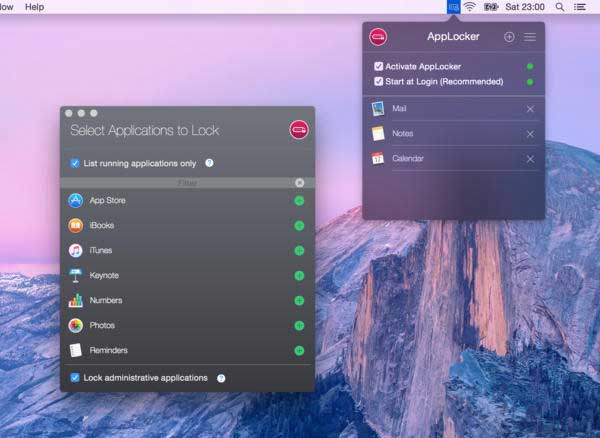
Task: Remove Calendar from locked apps list
Action: click(530, 159)
